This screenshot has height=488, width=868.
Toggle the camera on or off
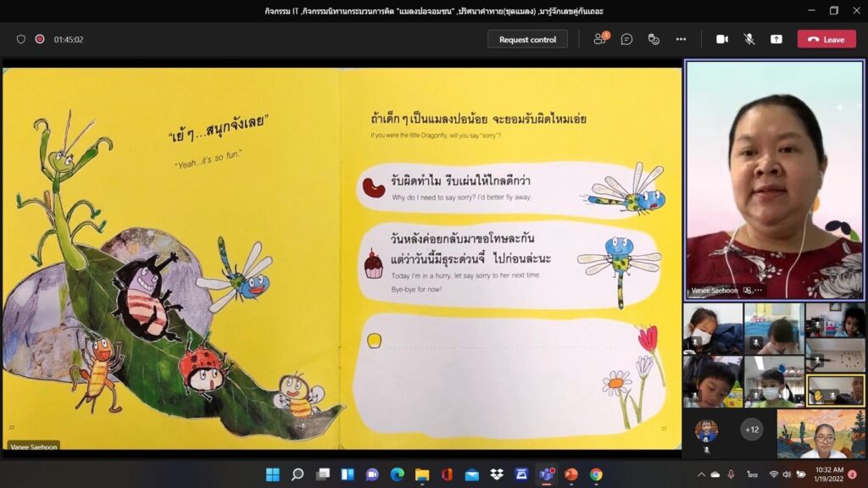(x=722, y=39)
